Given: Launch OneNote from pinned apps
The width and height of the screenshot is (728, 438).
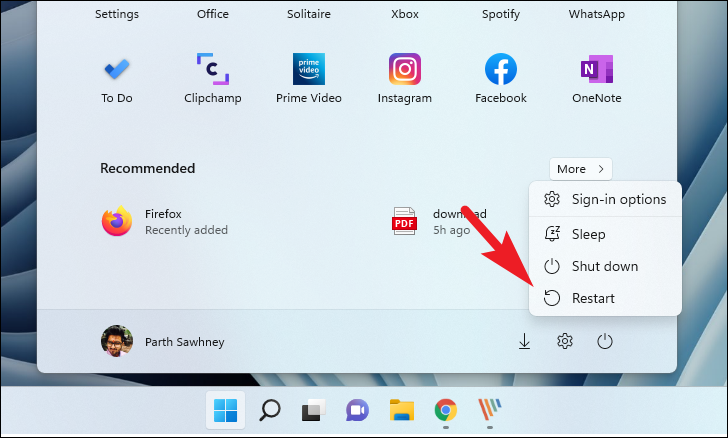Looking at the screenshot, I should pos(597,78).
